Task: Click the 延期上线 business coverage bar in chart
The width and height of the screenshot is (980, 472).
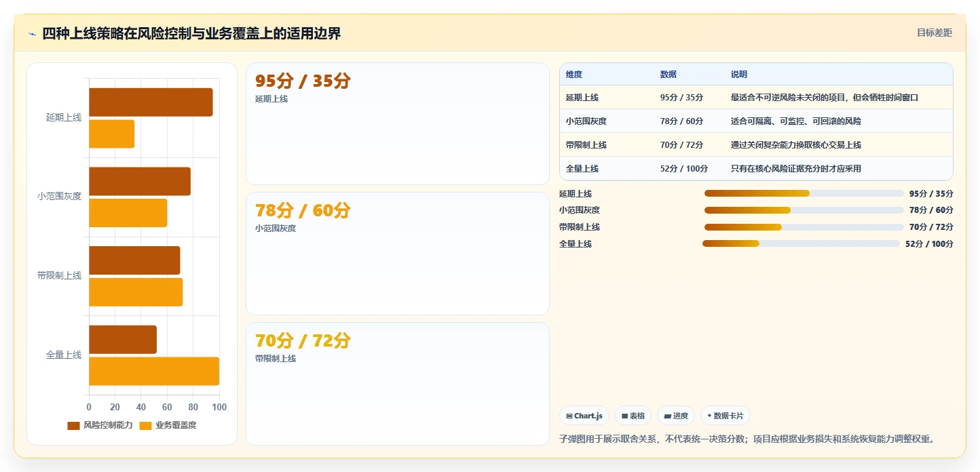Action: 112,134
